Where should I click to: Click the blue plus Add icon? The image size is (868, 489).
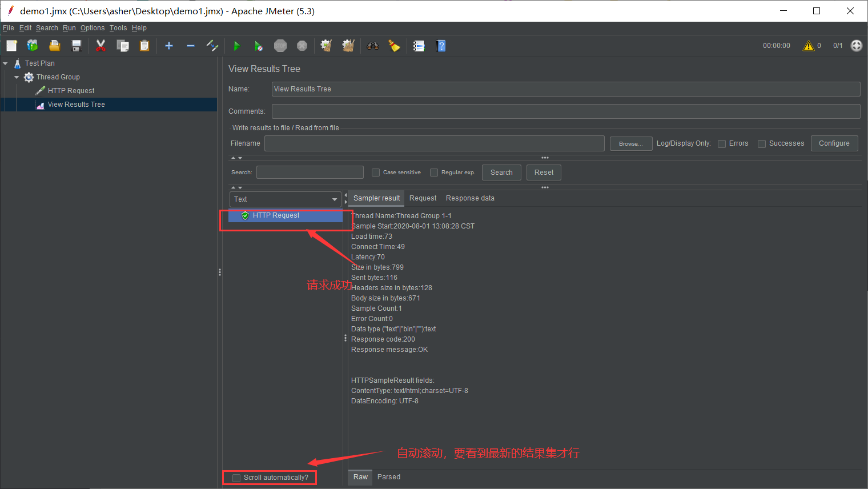169,46
